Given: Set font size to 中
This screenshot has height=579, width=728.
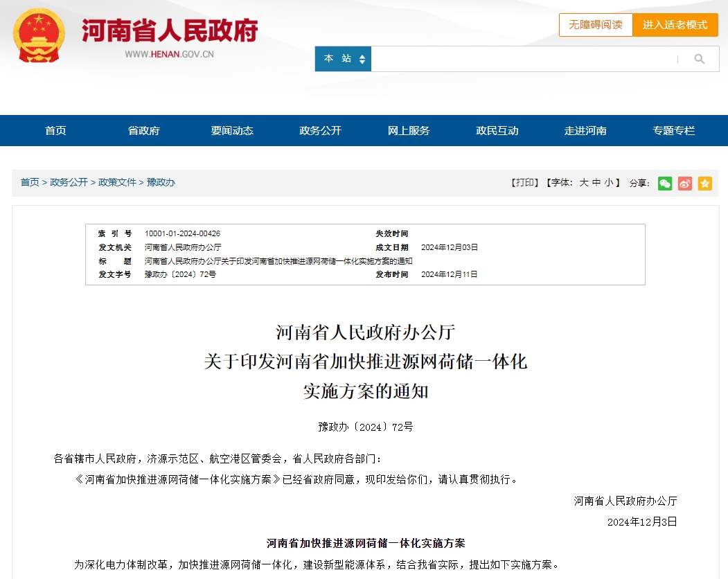Looking at the screenshot, I should (x=596, y=182).
